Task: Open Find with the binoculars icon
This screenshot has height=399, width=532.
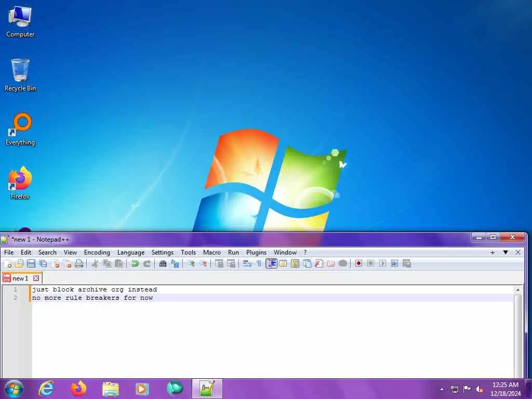Action: (163, 263)
